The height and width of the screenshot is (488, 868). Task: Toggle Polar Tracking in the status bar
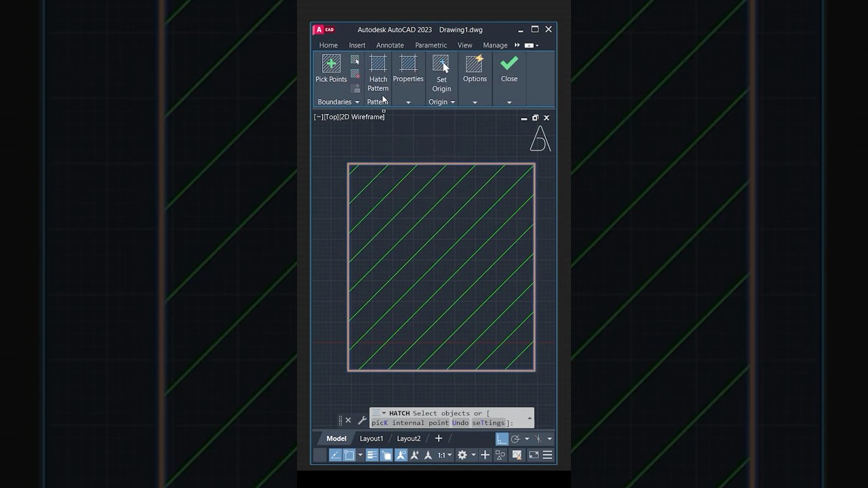515,439
